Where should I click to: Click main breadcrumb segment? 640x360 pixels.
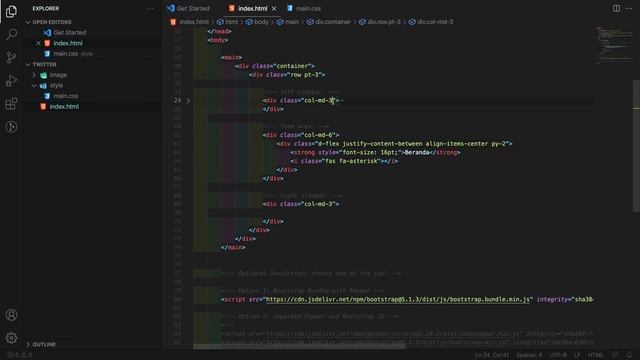(292, 22)
